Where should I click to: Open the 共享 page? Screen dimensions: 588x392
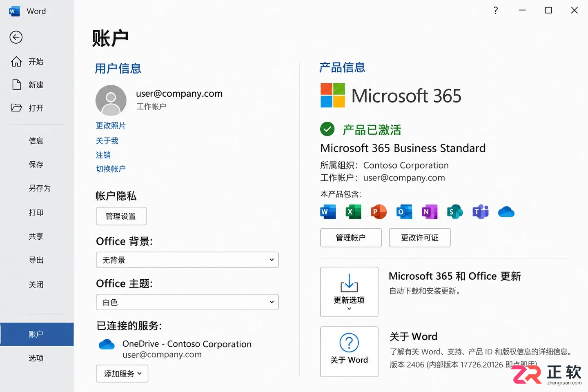[x=37, y=236]
